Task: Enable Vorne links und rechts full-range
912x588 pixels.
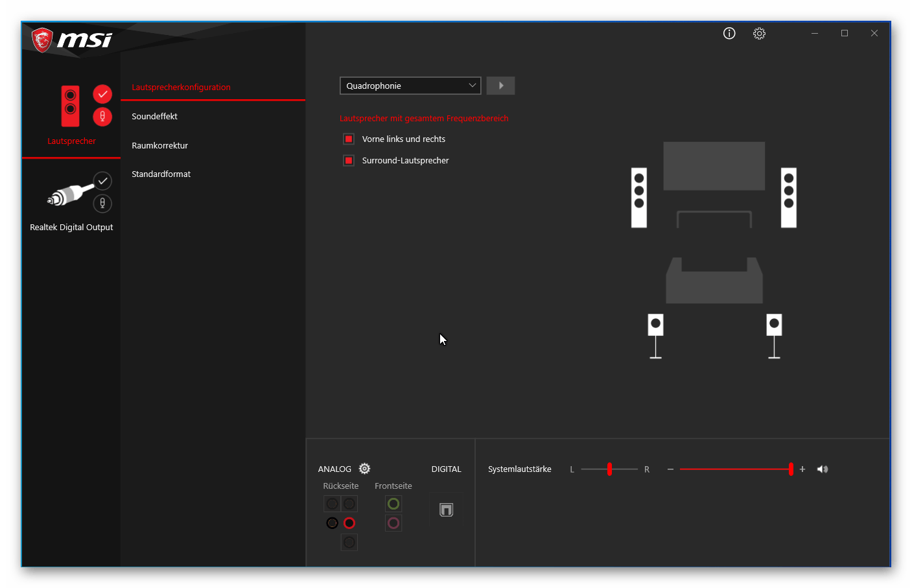Action: (348, 139)
